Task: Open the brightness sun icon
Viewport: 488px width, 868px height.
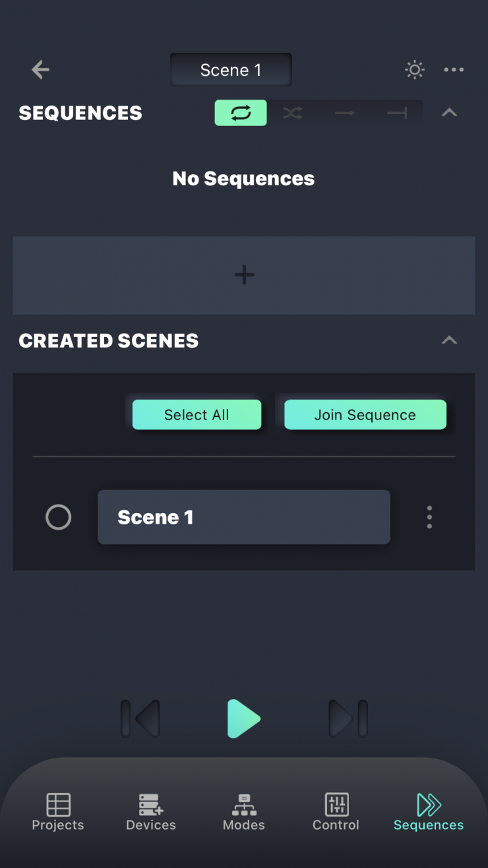Action: tap(414, 69)
